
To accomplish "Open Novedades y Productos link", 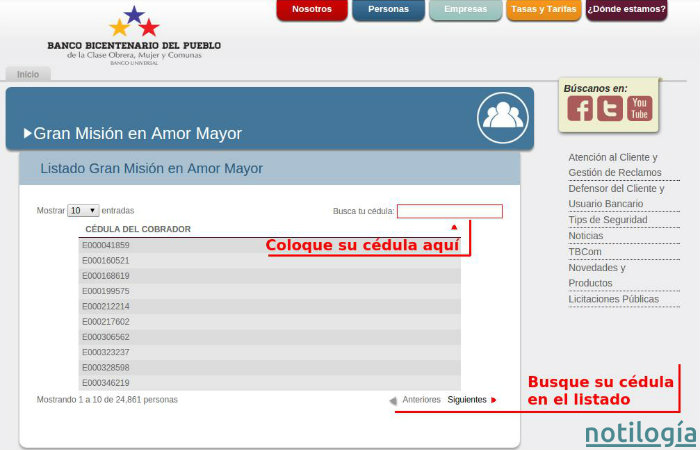I will pyautogui.click(x=597, y=275).
